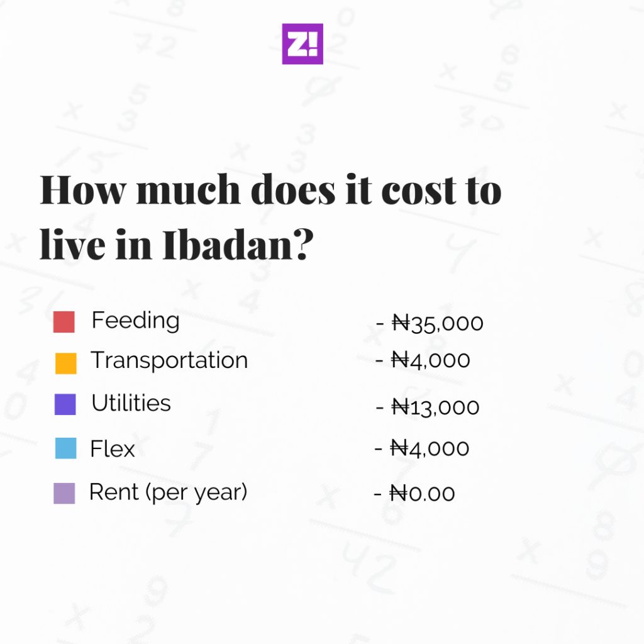
Task: Select the Flex ₦4,000 amount
Action: (430, 448)
